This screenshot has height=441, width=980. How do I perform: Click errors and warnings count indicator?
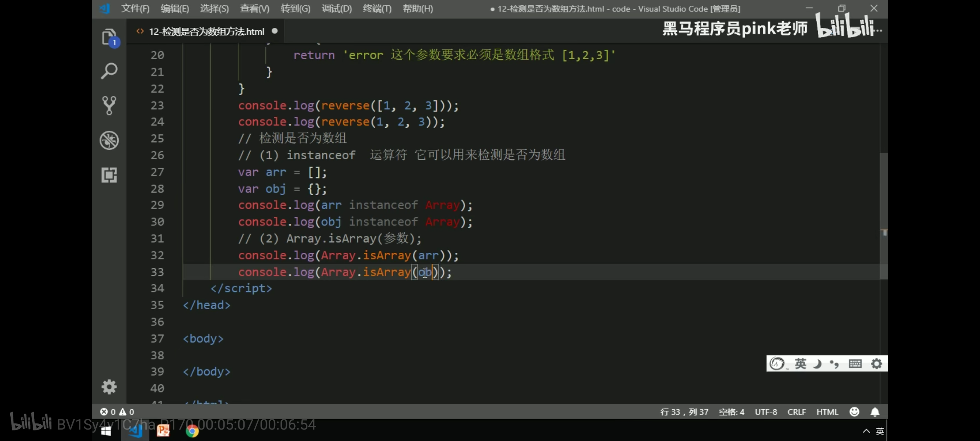click(x=117, y=412)
